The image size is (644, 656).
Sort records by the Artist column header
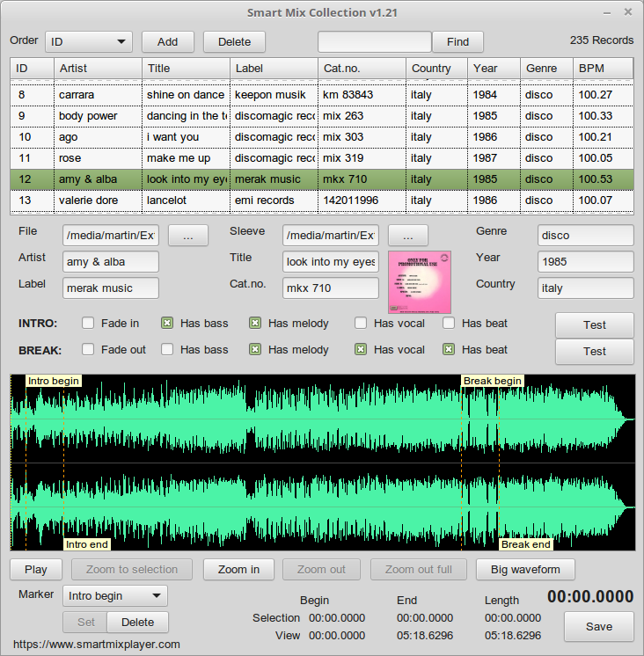[97, 69]
